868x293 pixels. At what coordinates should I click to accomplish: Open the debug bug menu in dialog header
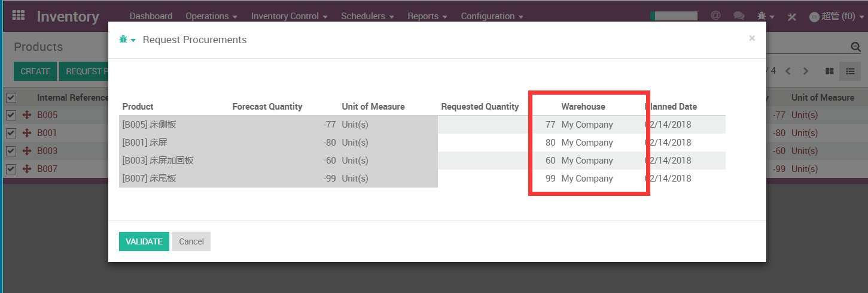tap(127, 40)
